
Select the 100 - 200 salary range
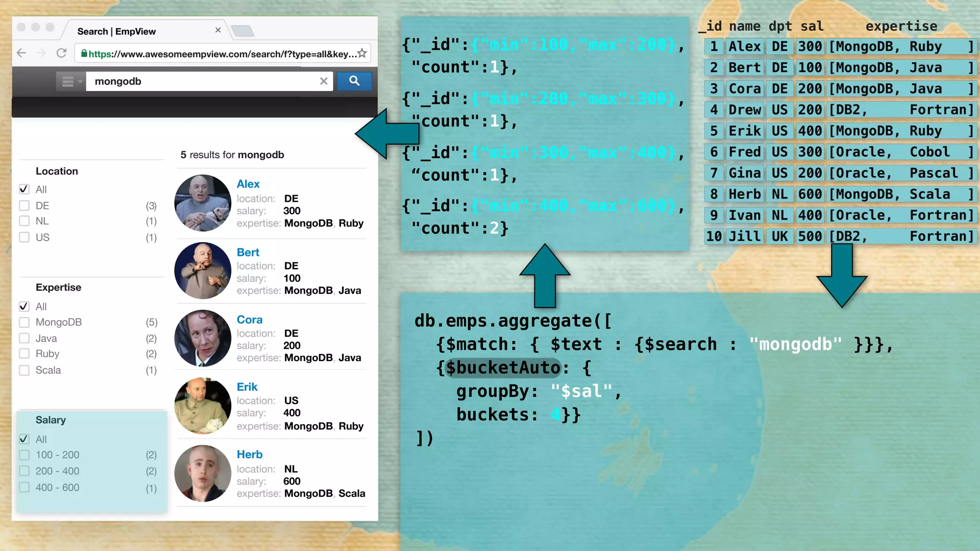(x=24, y=455)
